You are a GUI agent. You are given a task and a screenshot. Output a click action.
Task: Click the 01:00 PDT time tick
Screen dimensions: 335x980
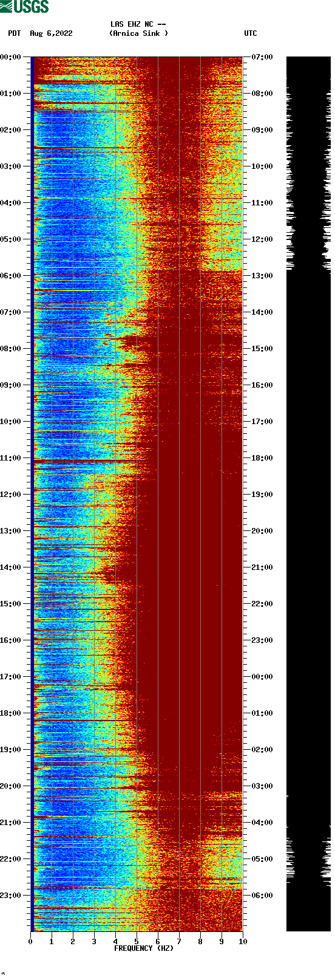11,94
